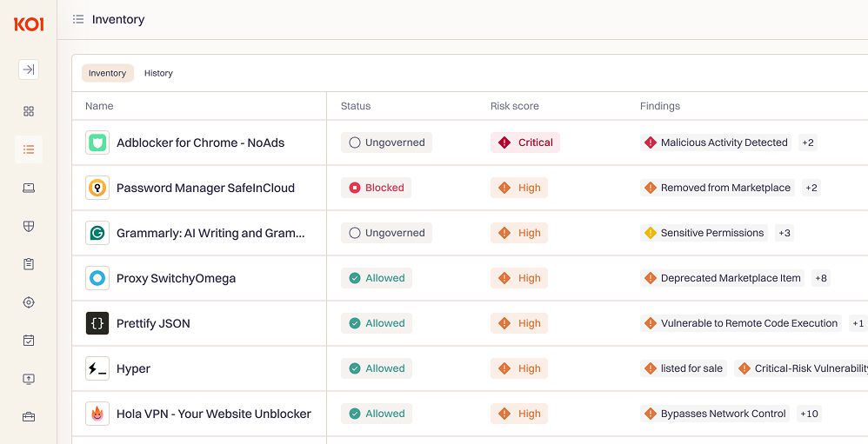Click the Adblocker for Chrome extension icon
This screenshot has height=444, width=868.
click(x=97, y=142)
